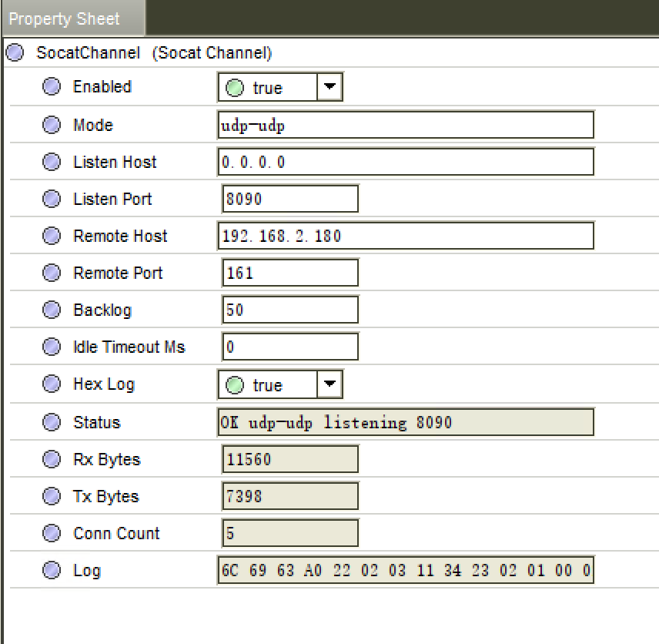Click the Remote Host property label
The height and width of the screenshot is (644, 659).
point(120,236)
